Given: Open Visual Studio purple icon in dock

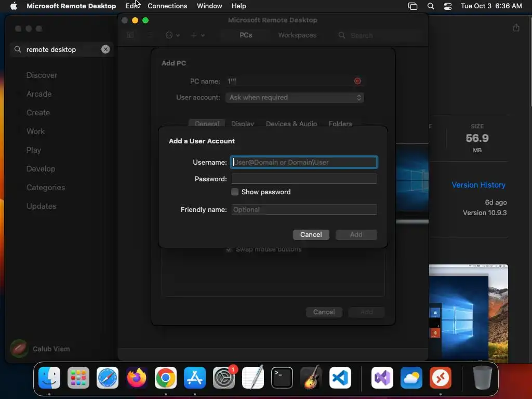Looking at the screenshot, I should [382, 378].
